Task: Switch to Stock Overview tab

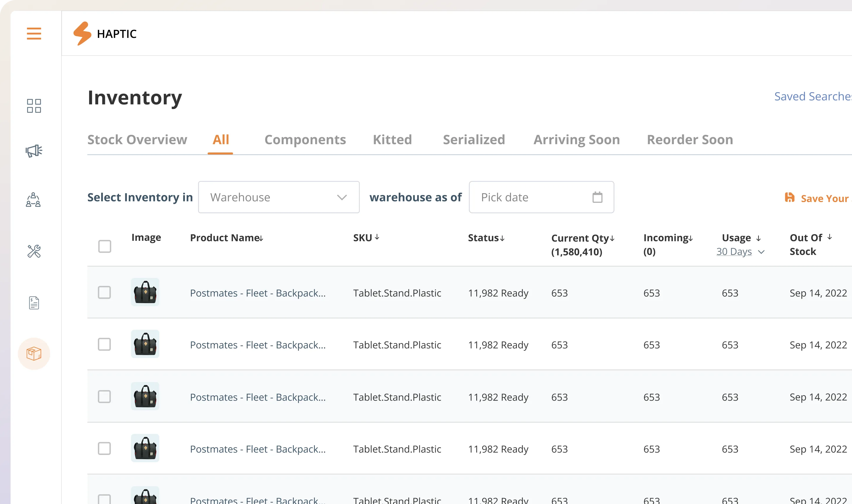Action: click(x=137, y=140)
